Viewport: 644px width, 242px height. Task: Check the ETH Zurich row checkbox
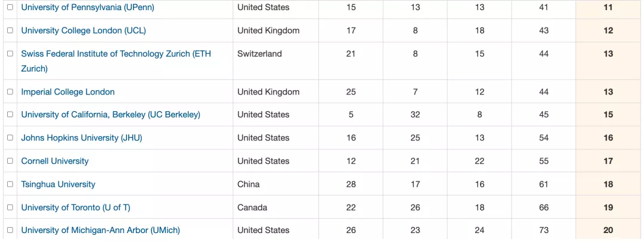click(x=10, y=54)
